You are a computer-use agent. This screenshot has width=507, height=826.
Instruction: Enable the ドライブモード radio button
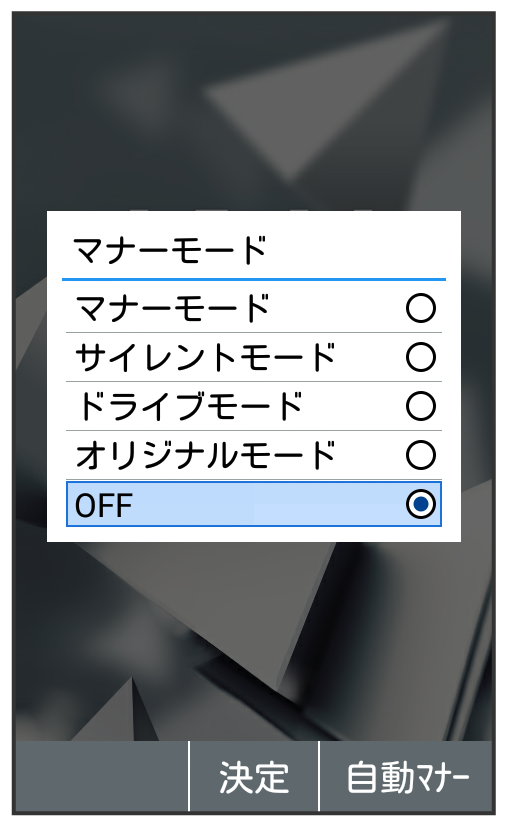[x=421, y=406]
